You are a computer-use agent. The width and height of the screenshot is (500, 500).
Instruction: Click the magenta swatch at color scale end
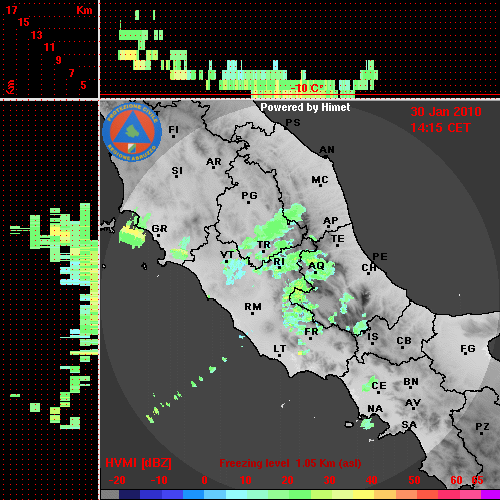click(x=491, y=495)
